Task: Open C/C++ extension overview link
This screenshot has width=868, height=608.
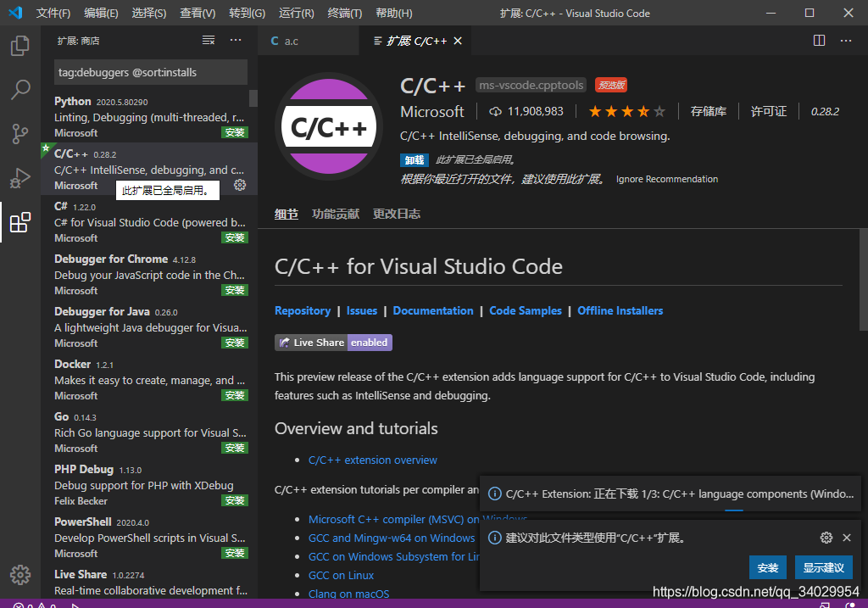Action: 373,460
